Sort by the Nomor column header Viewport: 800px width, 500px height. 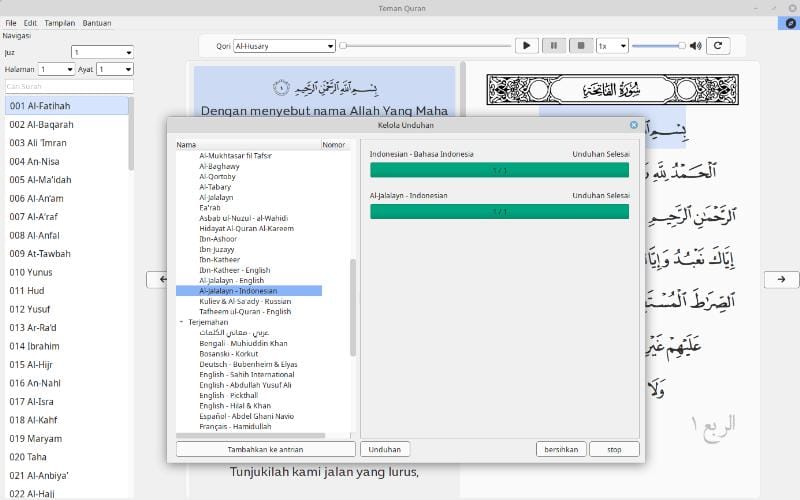coord(334,145)
